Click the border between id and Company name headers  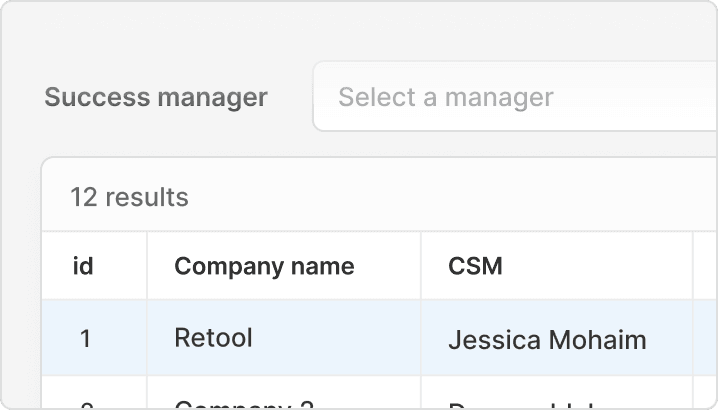(147, 266)
